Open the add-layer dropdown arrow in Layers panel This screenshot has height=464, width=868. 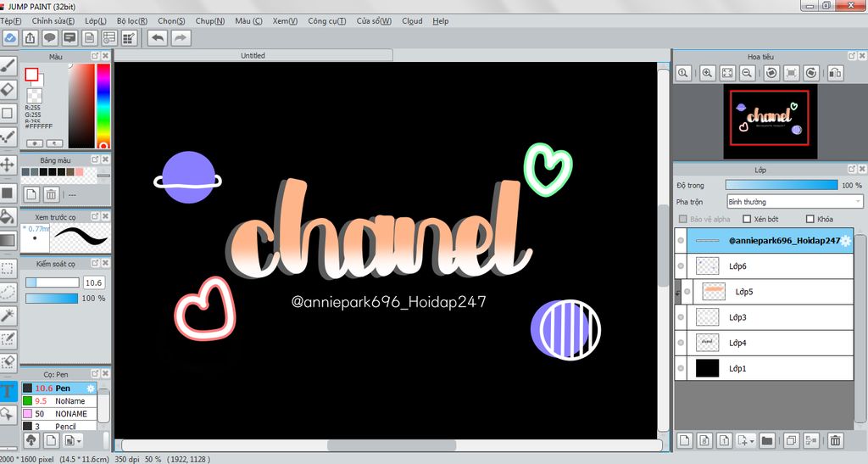click(x=752, y=441)
